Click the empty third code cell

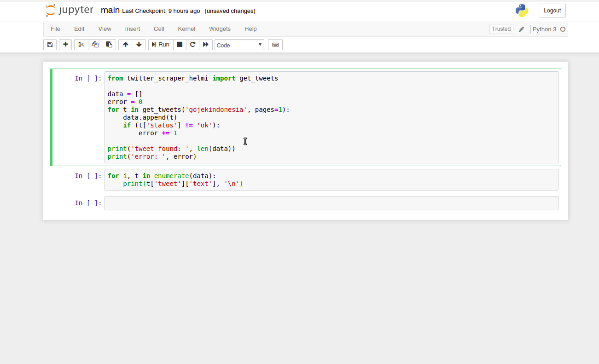coord(331,203)
